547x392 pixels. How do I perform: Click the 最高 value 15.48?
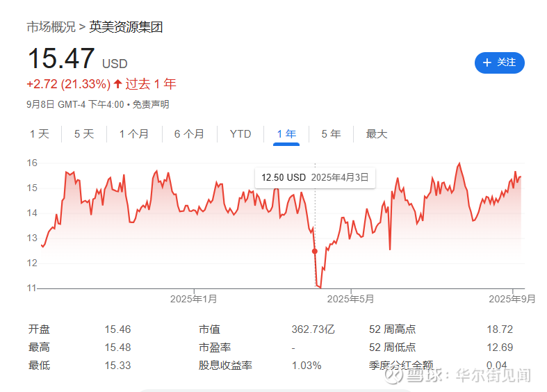(x=117, y=348)
